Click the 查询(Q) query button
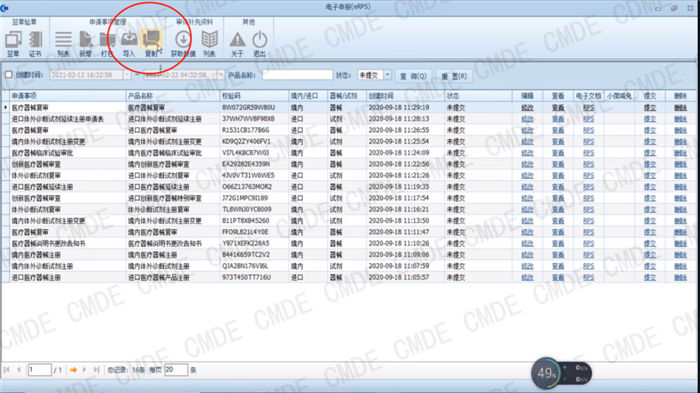 (413, 75)
